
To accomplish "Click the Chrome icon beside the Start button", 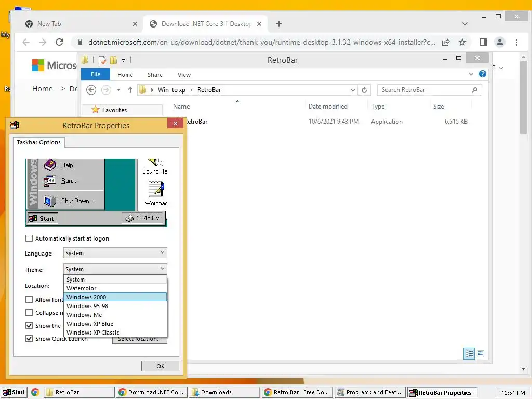I will [35, 392].
